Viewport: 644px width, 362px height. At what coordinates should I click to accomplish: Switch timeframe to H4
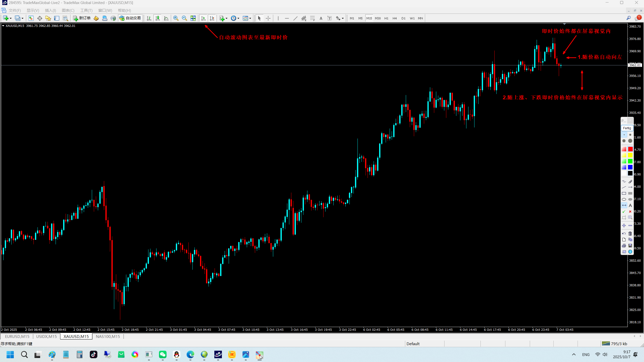point(395,18)
